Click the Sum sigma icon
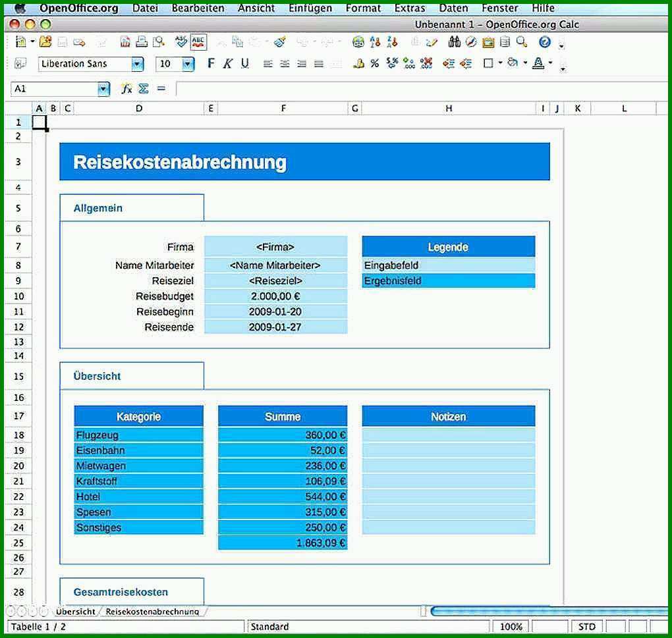This screenshot has height=638, width=672. (144, 89)
